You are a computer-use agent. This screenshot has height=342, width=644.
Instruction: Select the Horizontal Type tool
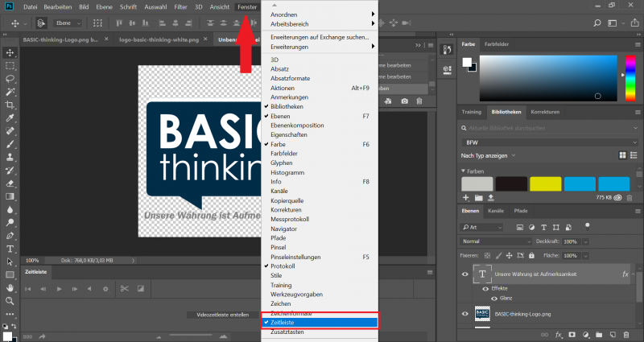pos(10,249)
